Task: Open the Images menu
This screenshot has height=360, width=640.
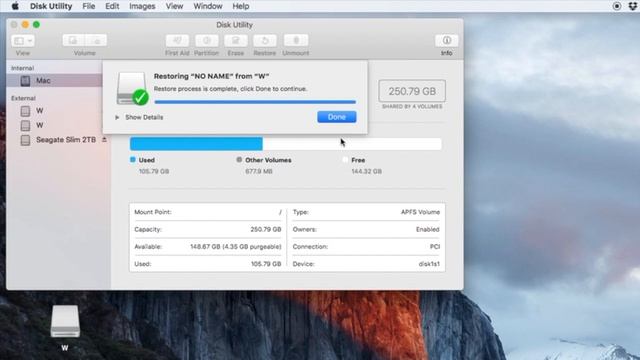Action: point(142,6)
